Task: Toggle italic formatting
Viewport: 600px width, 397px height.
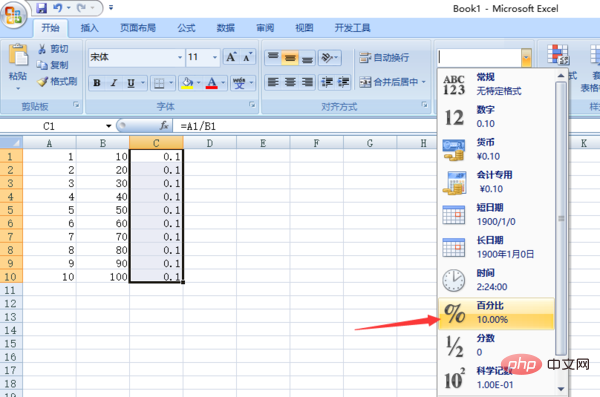Action: (x=114, y=83)
